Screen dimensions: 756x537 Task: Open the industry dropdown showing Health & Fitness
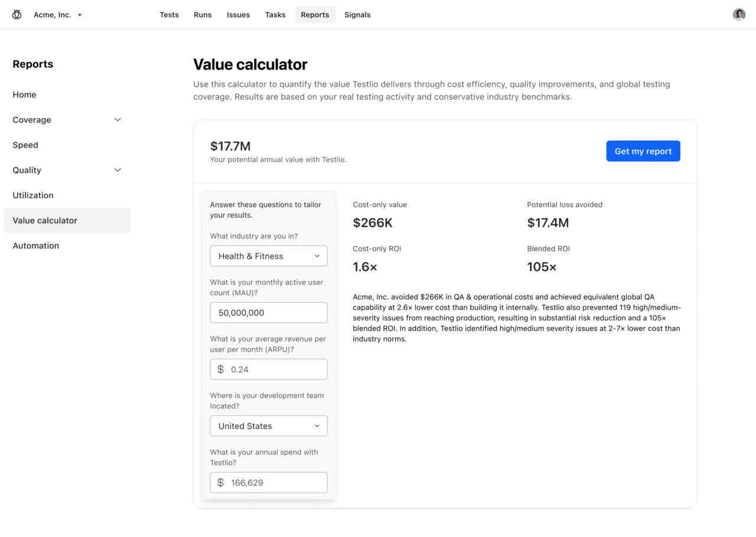[x=269, y=256]
